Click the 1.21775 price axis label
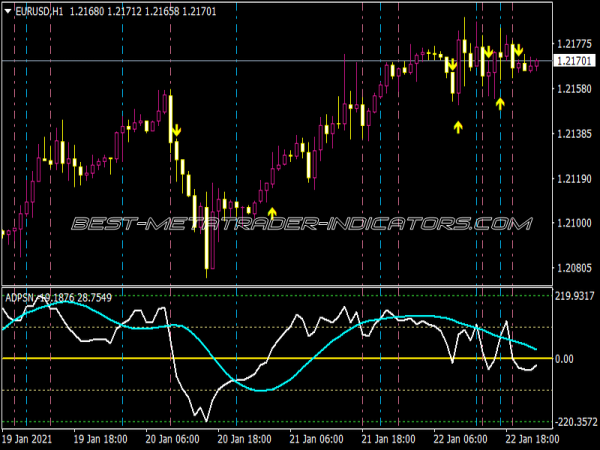This screenshot has width=600, height=450. (574, 44)
